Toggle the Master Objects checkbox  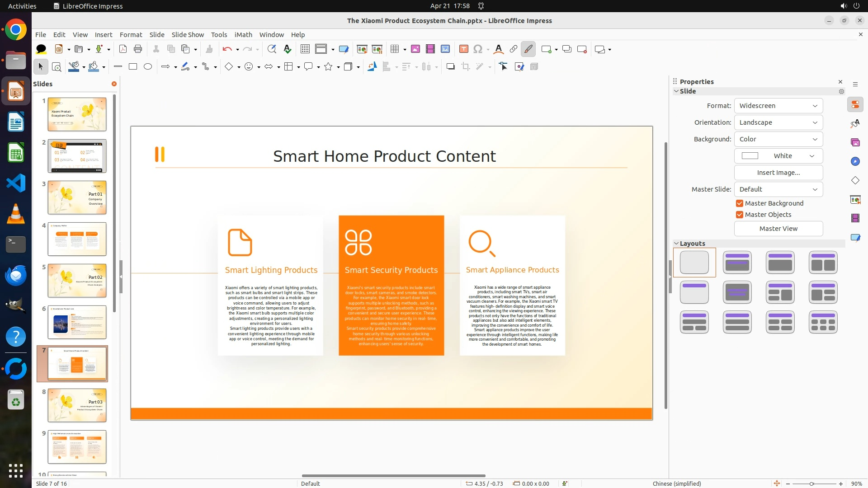pos(740,215)
